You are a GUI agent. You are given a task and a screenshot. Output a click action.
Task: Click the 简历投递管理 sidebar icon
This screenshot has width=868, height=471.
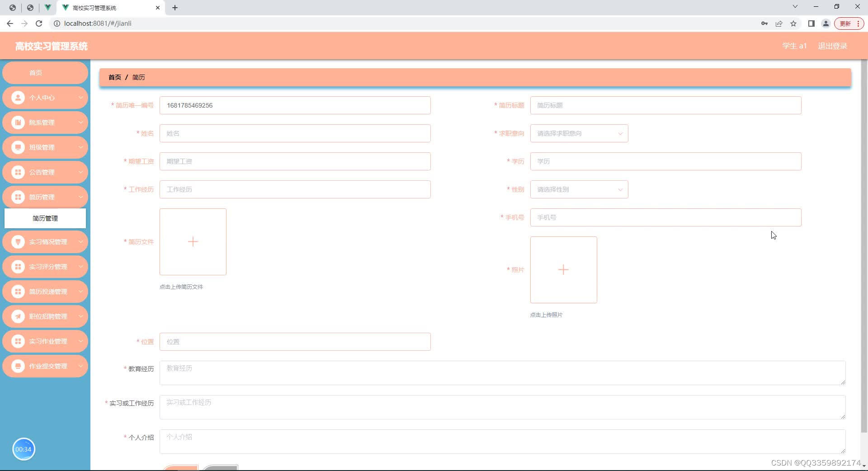[x=18, y=292]
